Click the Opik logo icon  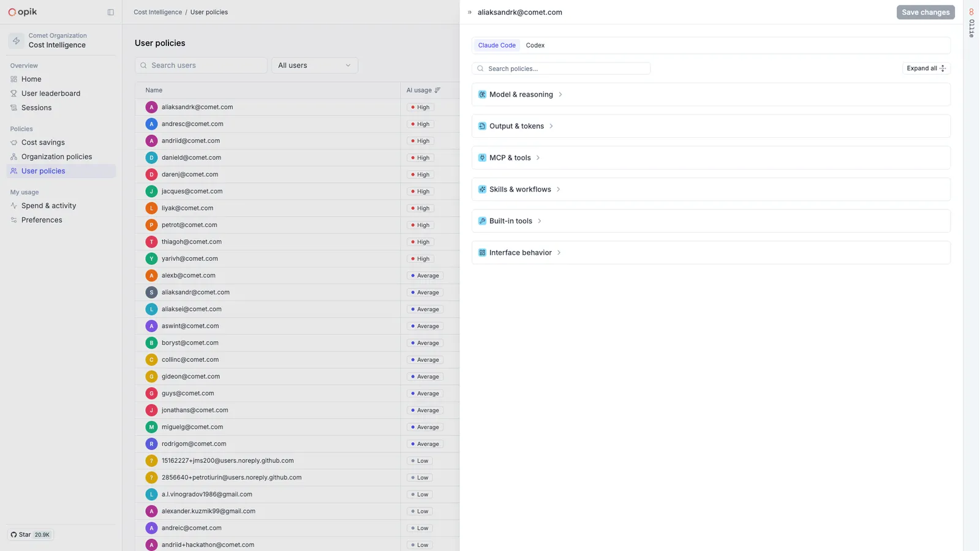12,12
